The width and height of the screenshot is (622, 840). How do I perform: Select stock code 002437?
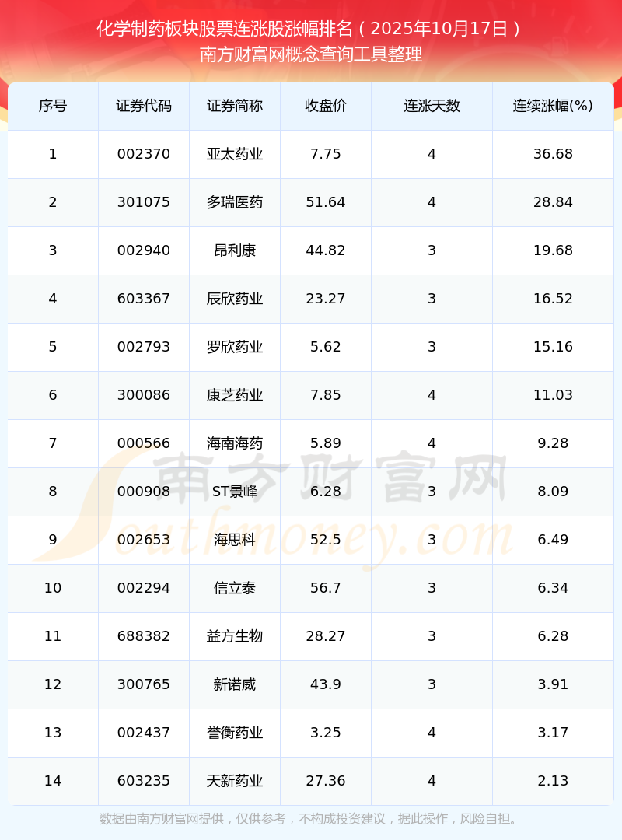click(x=144, y=733)
